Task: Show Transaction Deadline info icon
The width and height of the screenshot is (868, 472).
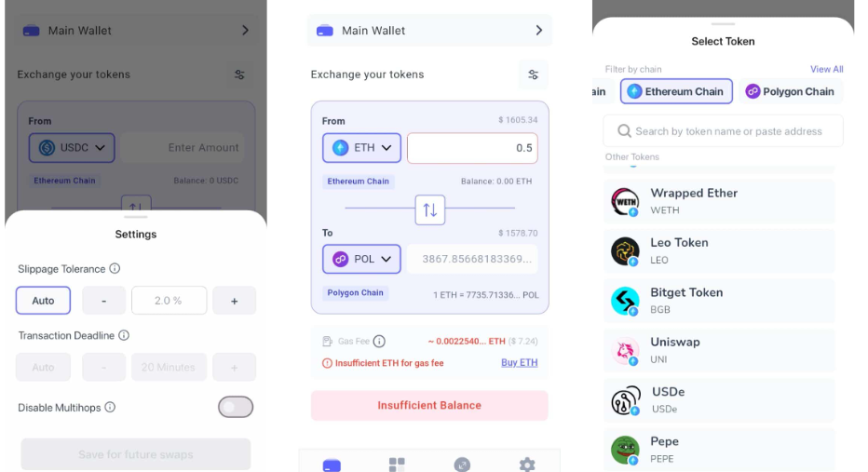Action: (124, 335)
